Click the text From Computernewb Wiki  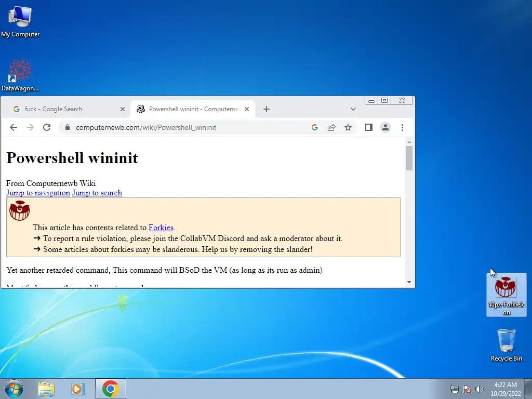point(51,183)
